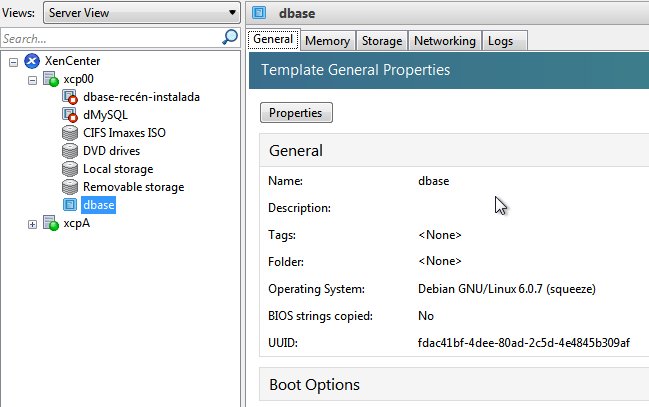Open the Storage tab
The height and width of the screenshot is (407, 649).
382,41
